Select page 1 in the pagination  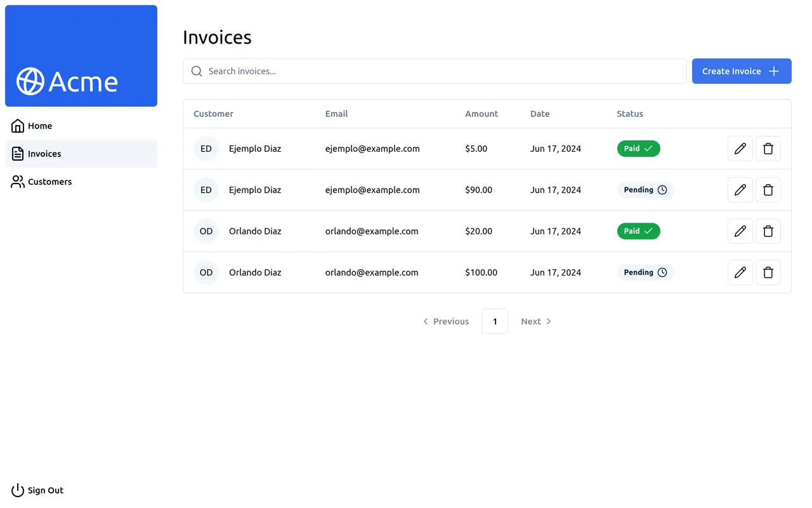coord(495,321)
